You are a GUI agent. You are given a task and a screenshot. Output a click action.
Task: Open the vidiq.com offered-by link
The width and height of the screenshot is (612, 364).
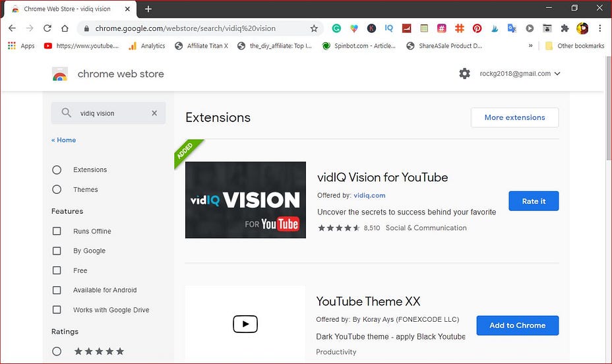[369, 195]
